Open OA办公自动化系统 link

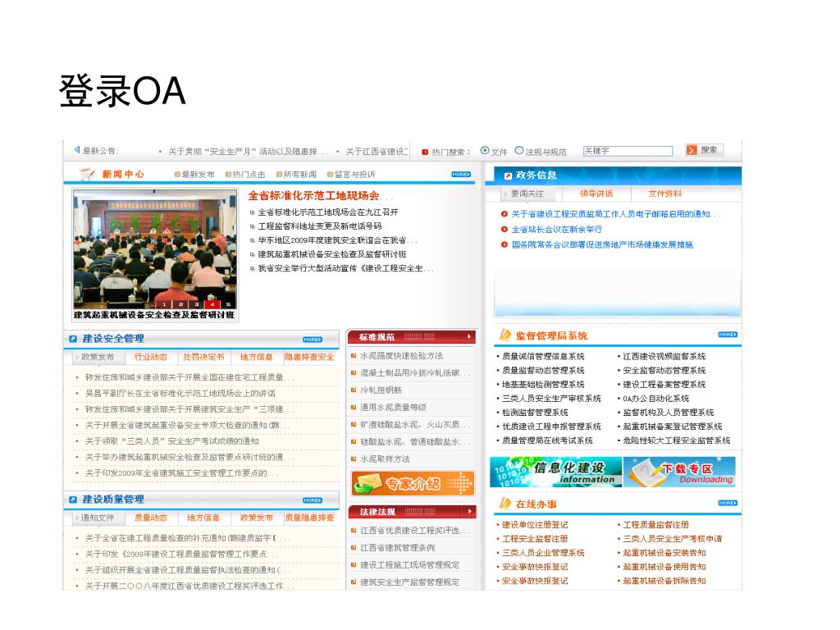point(655,399)
